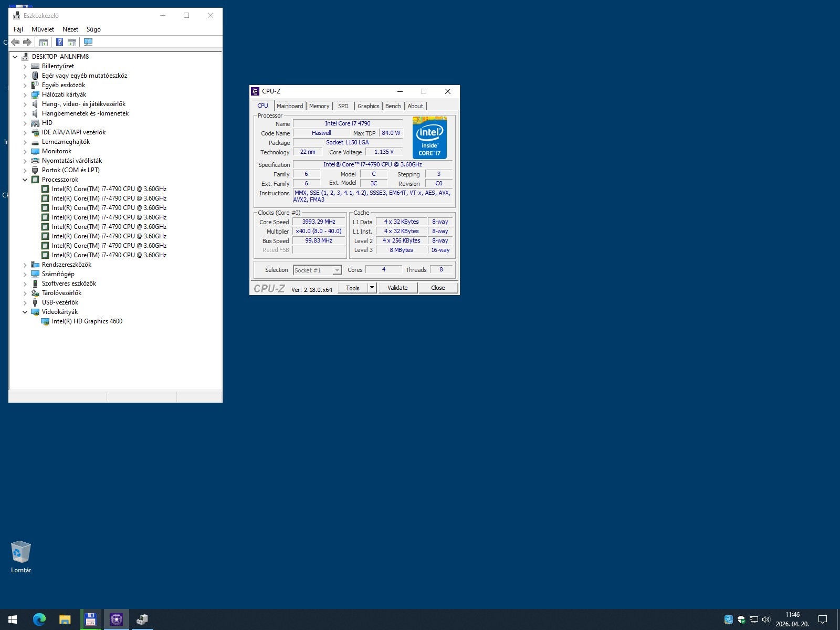The width and height of the screenshot is (840, 630).
Task: Open the Windows Start menu
Action: pyautogui.click(x=13, y=619)
